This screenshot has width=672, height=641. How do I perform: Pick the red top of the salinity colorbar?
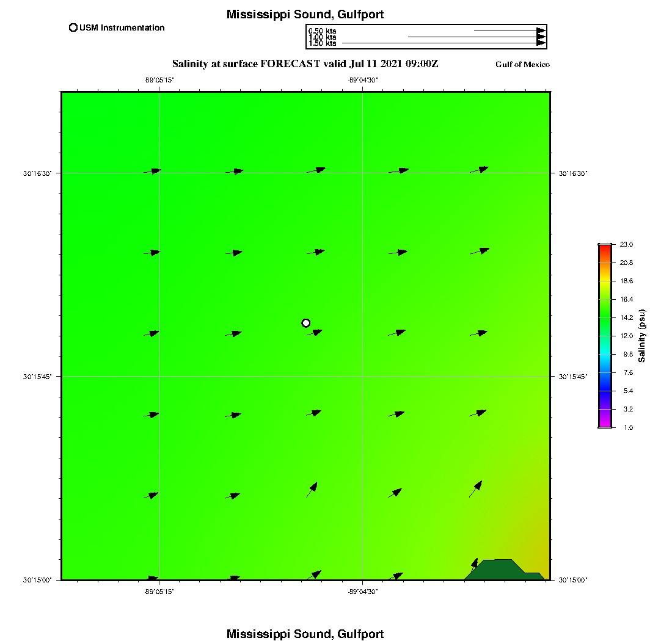pos(605,248)
